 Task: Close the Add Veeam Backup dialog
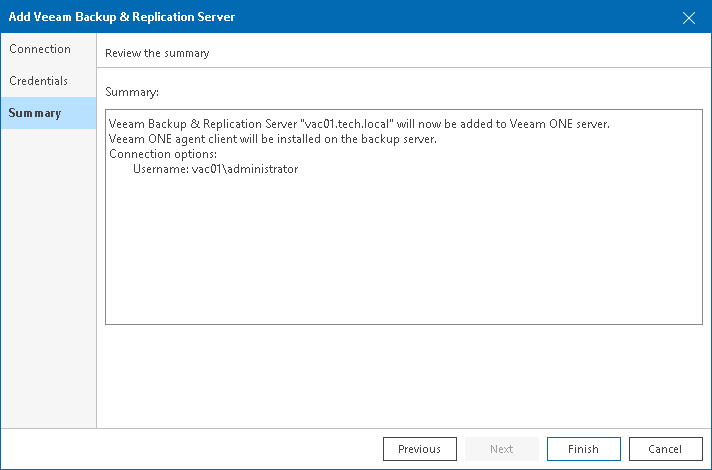click(x=688, y=17)
